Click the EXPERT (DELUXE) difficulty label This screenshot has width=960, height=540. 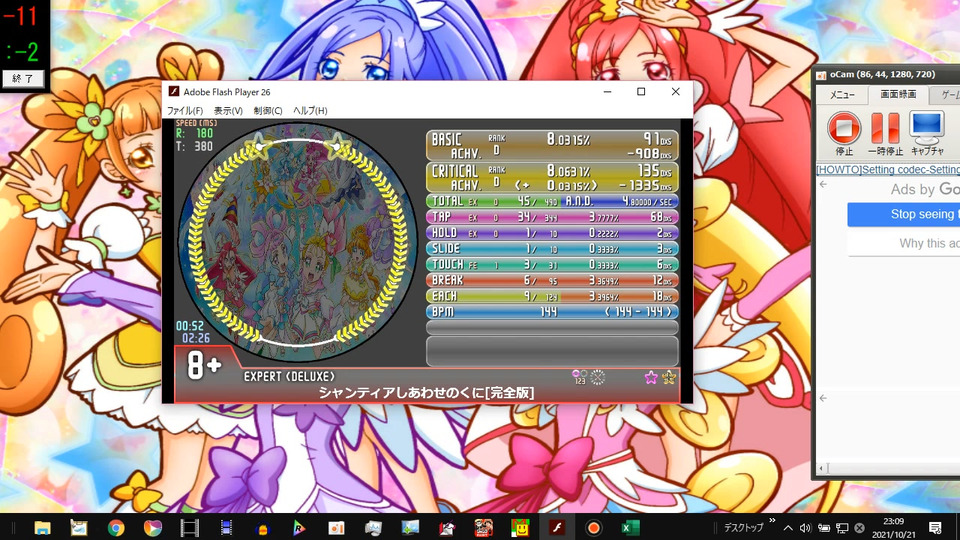click(289, 377)
